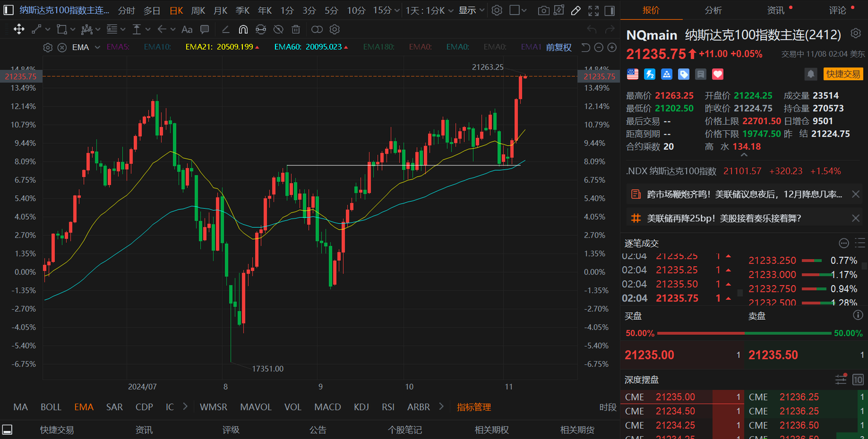Toggle the EMA10 line display
This screenshot has width=868, height=439.
(157, 47)
